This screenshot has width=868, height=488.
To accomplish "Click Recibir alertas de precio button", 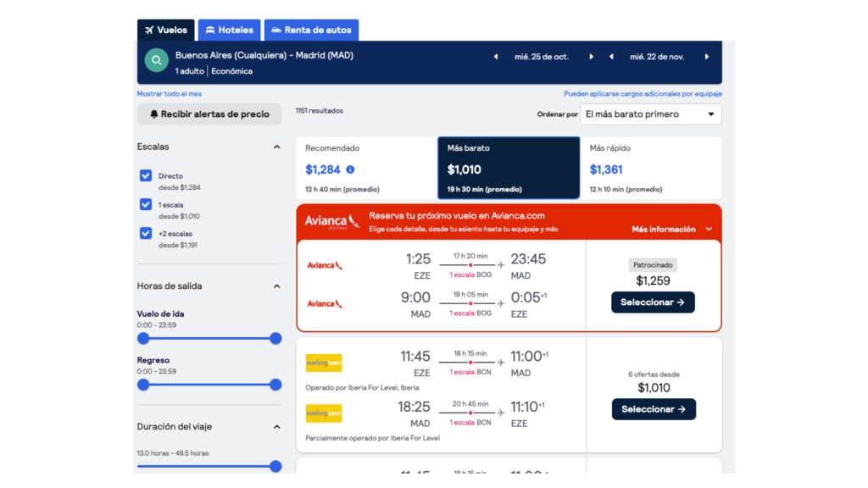I will point(209,114).
